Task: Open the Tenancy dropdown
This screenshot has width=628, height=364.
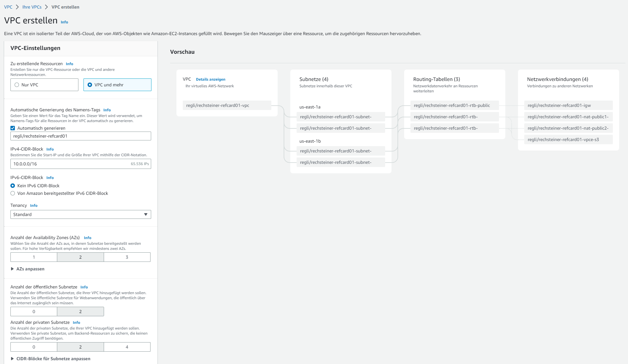Action: (x=81, y=214)
